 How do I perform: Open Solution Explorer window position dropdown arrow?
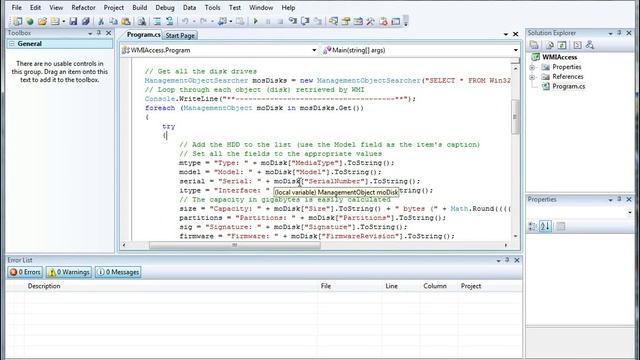tap(610, 33)
